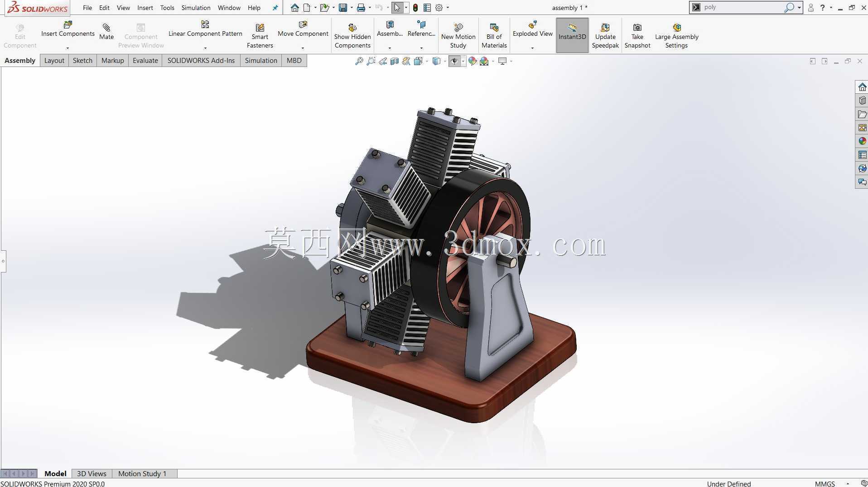Open Smart Fasteners

(260, 36)
